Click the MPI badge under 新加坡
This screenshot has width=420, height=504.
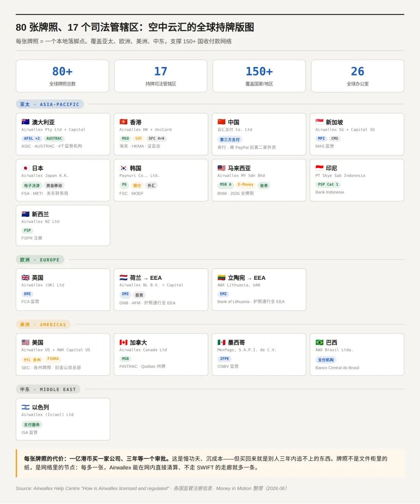coord(321,139)
